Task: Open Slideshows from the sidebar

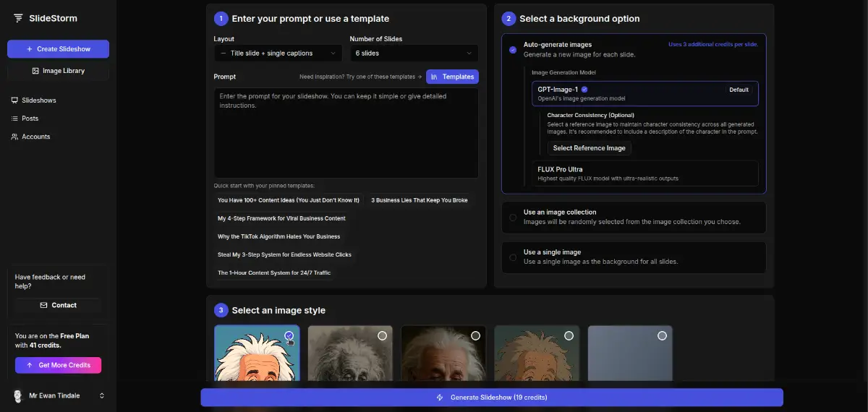Action: click(38, 100)
